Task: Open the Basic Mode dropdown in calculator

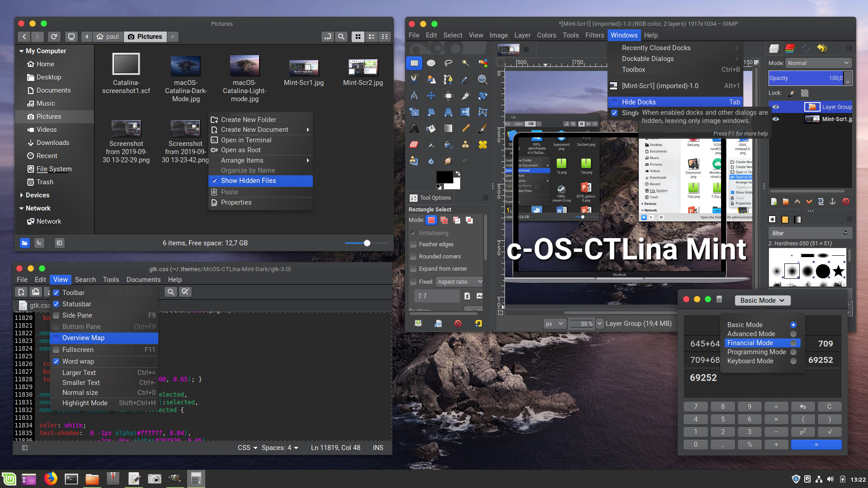Action: tap(763, 300)
